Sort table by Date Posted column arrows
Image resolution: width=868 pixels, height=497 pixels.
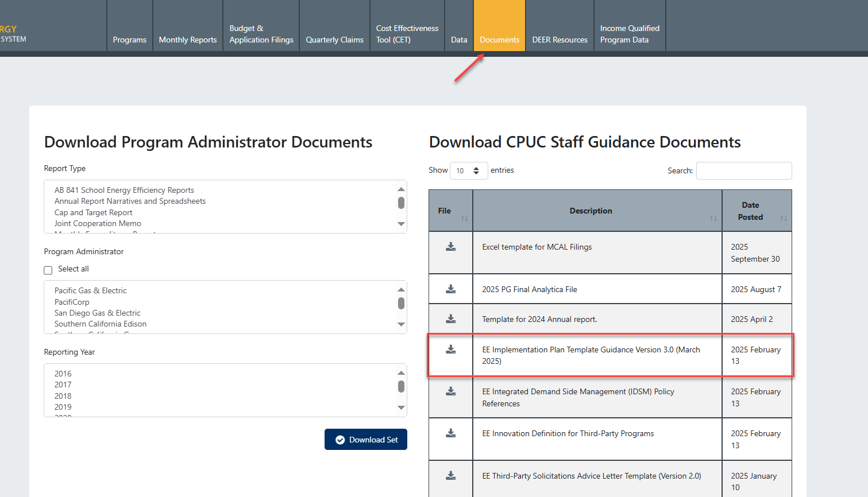[784, 218]
